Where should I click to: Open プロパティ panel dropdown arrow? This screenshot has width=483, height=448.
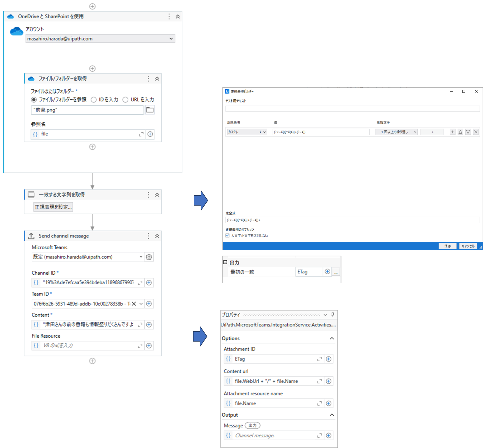pyautogui.click(x=325, y=315)
